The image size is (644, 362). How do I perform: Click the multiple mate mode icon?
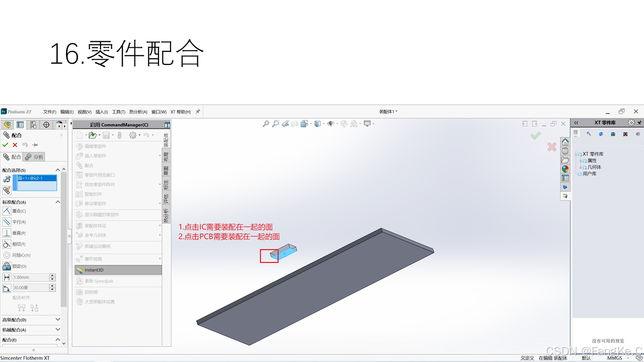click(x=7, y=190)
